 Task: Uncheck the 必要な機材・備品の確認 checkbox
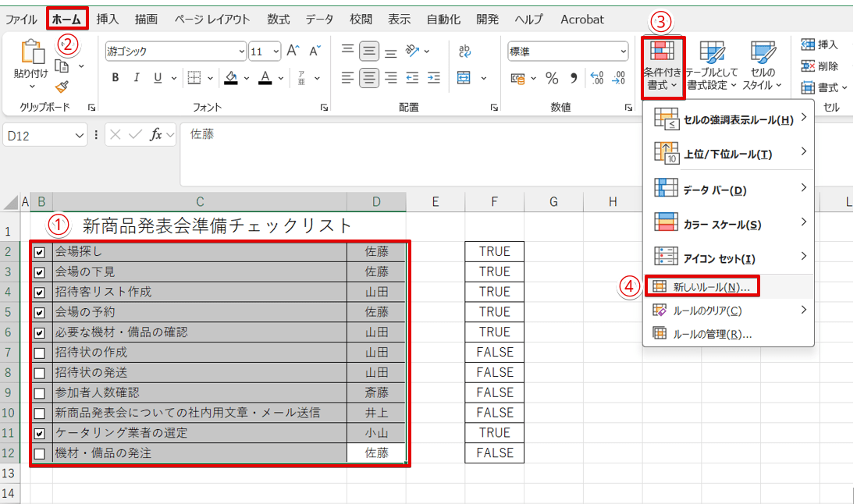click(x=40, y=333)
